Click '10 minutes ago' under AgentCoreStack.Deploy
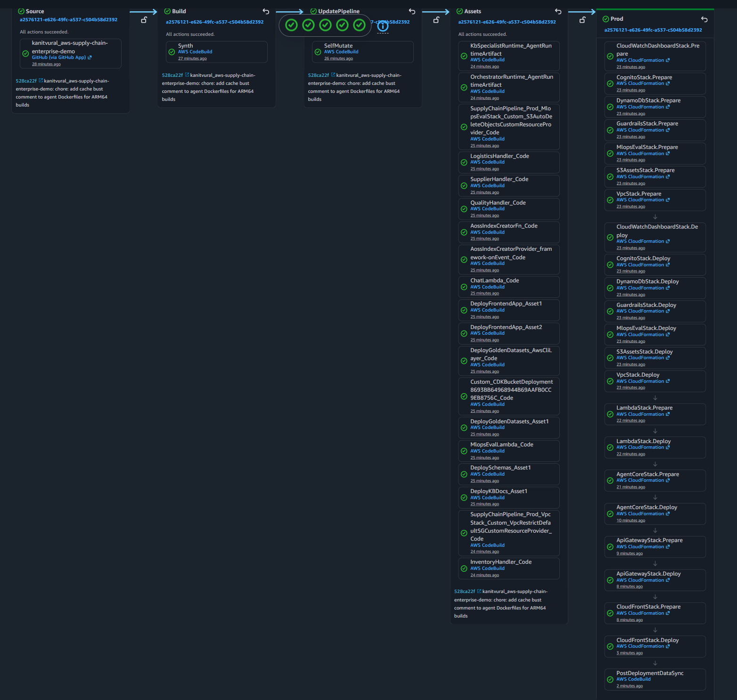 (631, 520)
